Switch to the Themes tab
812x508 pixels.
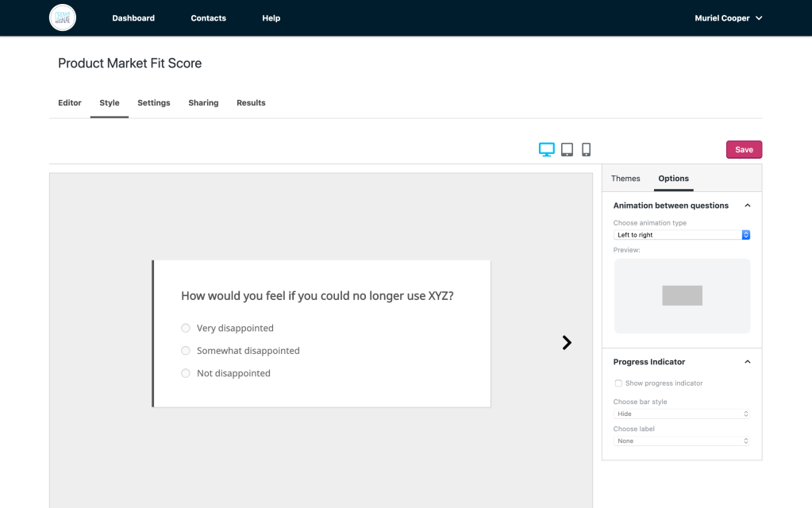tap(625, 179)
